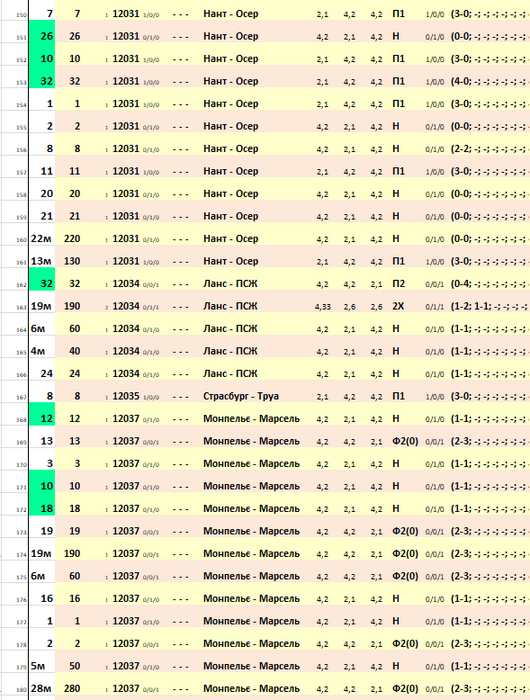The height and width of the screenshot is (700, 530).
Task: Select Нант - Осер cell in row 155
Action: pos(230,126)
